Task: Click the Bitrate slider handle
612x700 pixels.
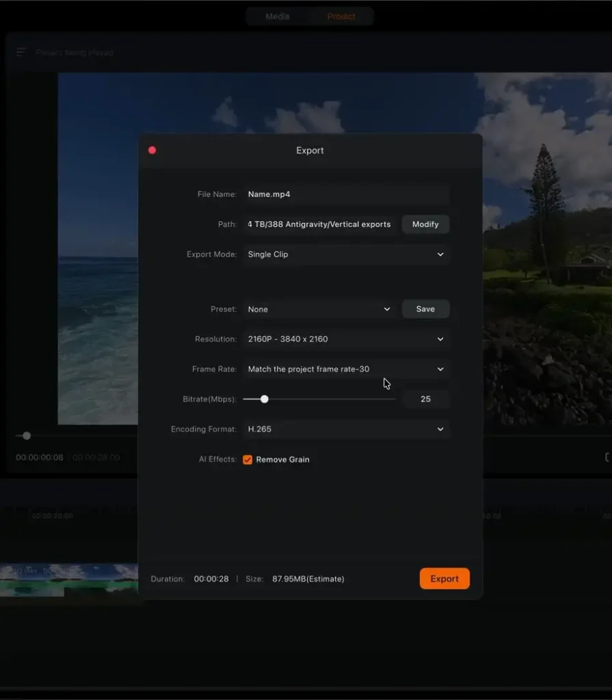Action: pos(265,399)
